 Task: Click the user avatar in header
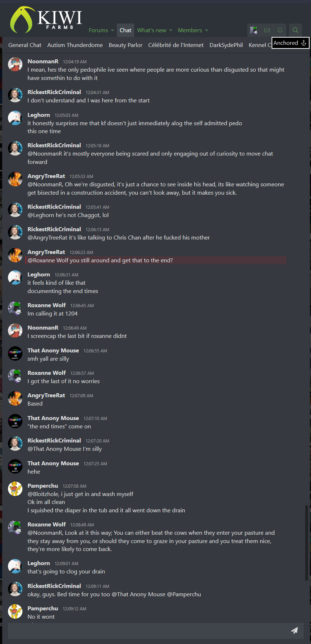click(x=254, y=30)
